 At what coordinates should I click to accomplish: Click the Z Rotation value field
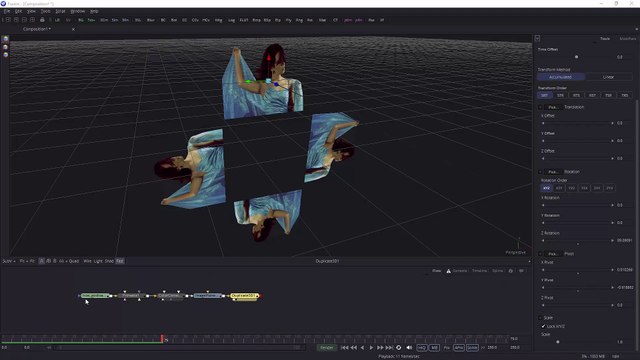pos(624,240)
